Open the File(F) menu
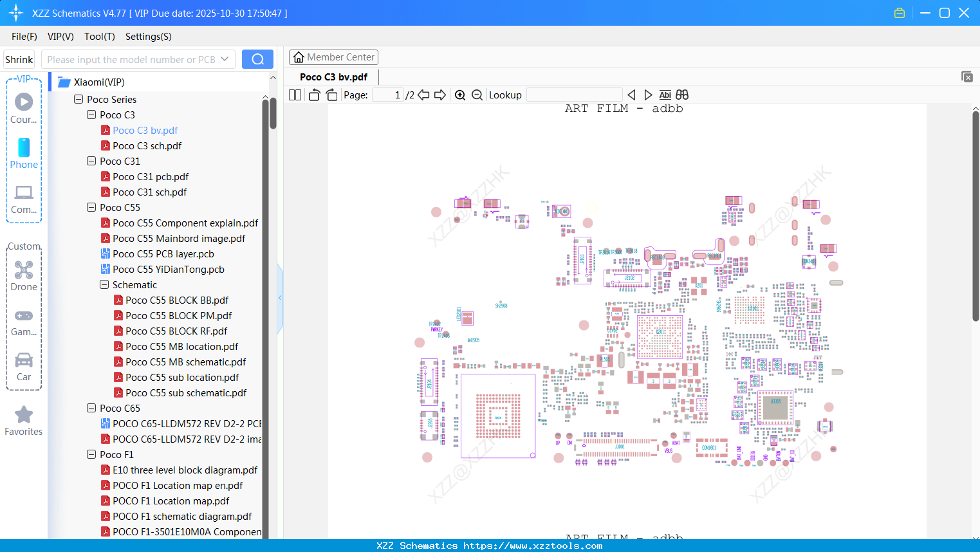Image resolution: width=980 pixels, height=552 pixels. point(24,37)
